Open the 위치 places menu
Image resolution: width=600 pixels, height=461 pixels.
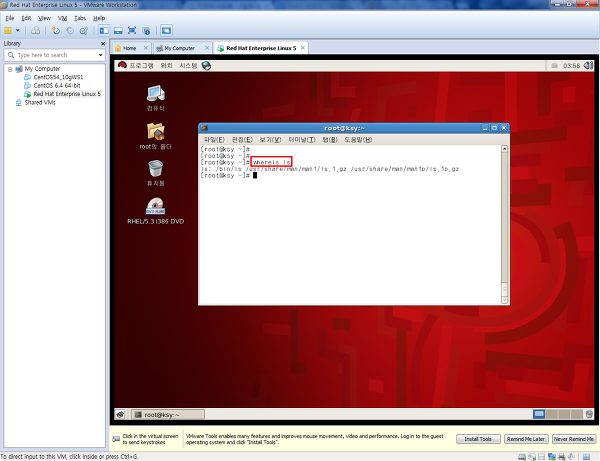pos(166,66)
